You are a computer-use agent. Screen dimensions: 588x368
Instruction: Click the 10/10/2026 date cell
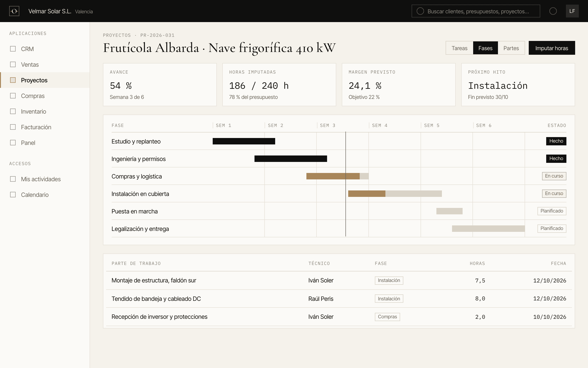(x=550, y=317)
